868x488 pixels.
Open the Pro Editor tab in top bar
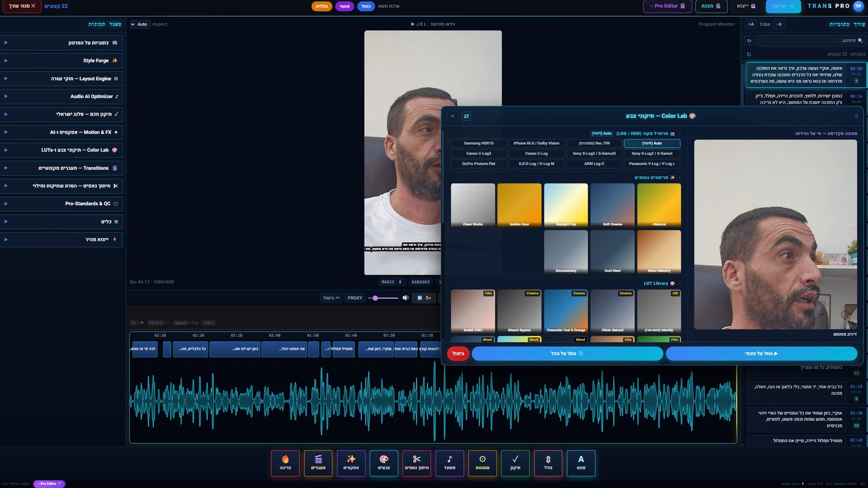point(667,7)
